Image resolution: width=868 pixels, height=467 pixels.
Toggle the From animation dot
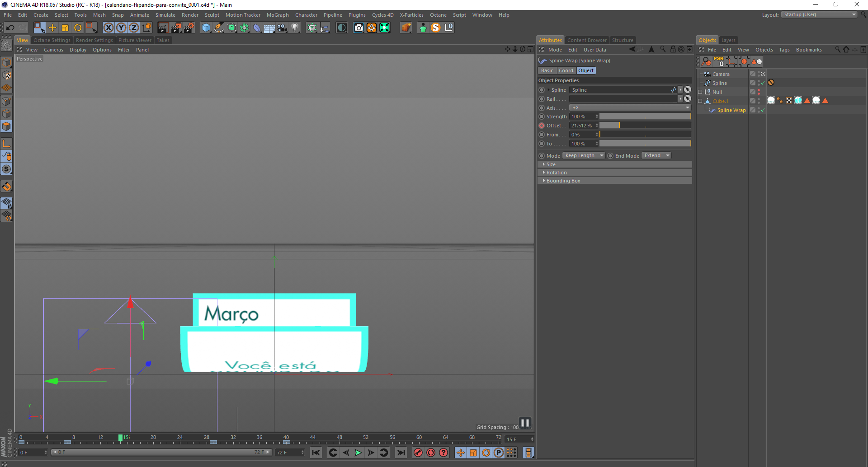[x=542, y=135]
